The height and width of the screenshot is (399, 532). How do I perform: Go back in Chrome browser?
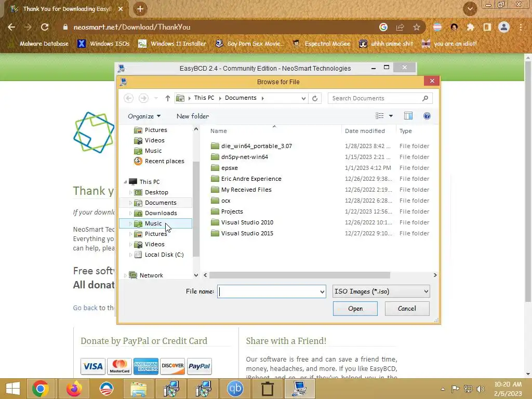(x=11, y=27)
